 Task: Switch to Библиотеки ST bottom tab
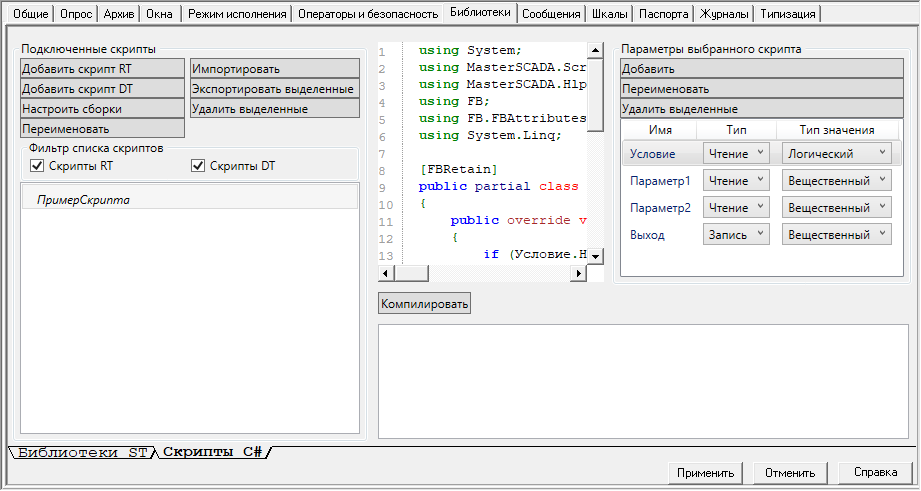(82, 452)
